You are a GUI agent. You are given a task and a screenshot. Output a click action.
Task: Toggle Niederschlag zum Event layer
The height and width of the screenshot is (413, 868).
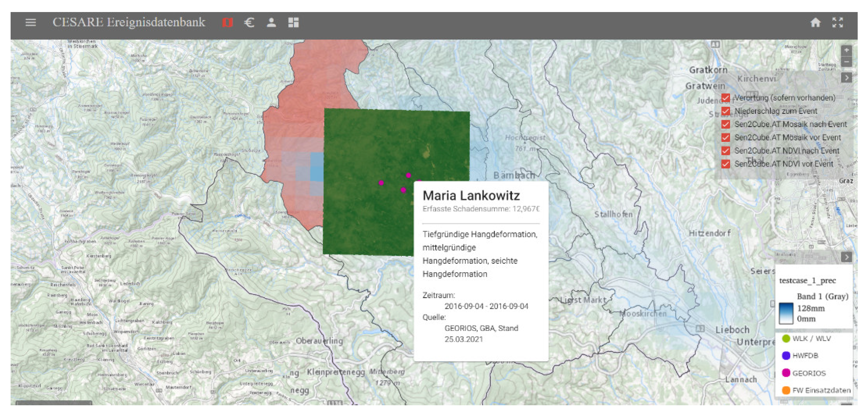[x=726, y=111]
